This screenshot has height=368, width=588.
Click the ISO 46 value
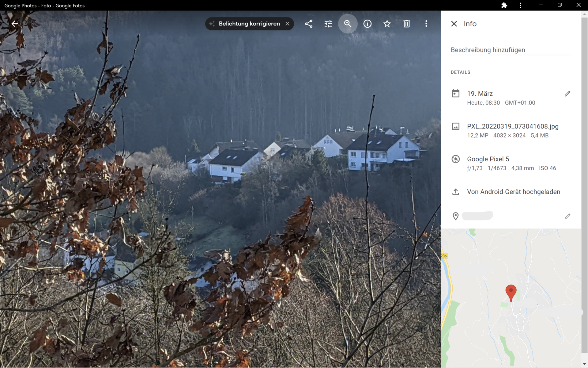[547, 168]
